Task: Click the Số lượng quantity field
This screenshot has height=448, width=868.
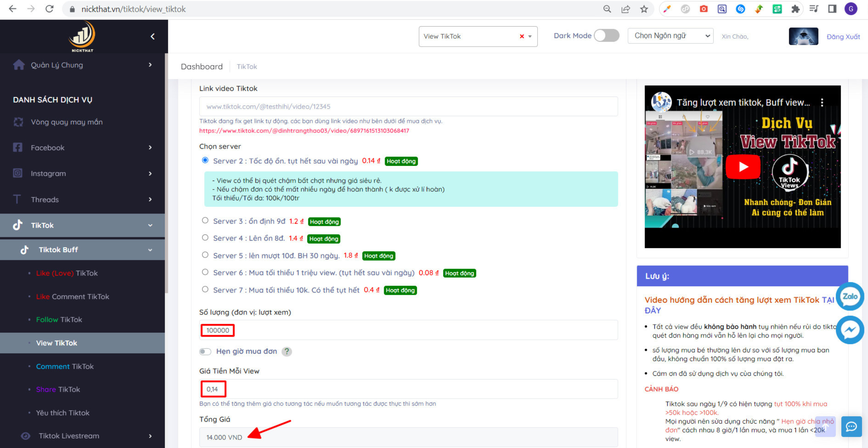Action: [x=408, y=330]
